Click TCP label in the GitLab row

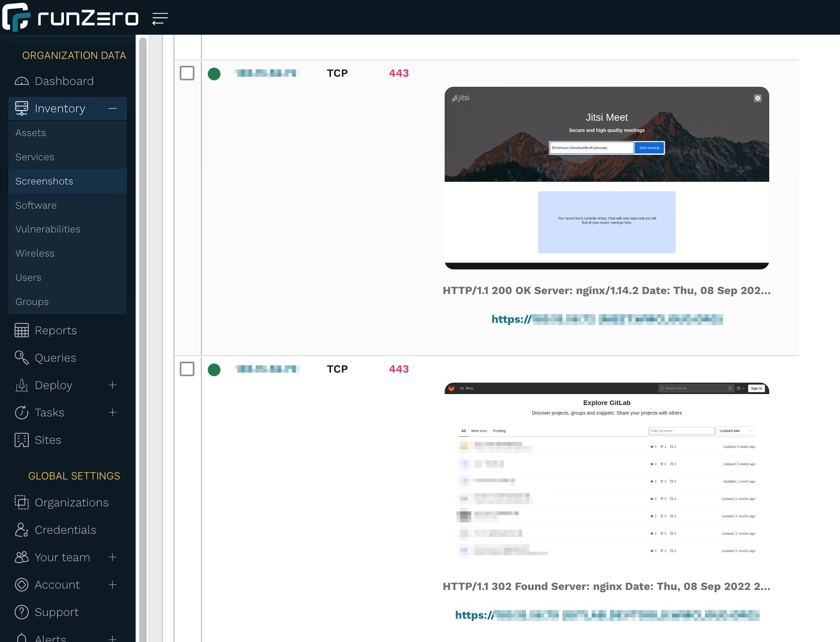click(x=337, y=369)
